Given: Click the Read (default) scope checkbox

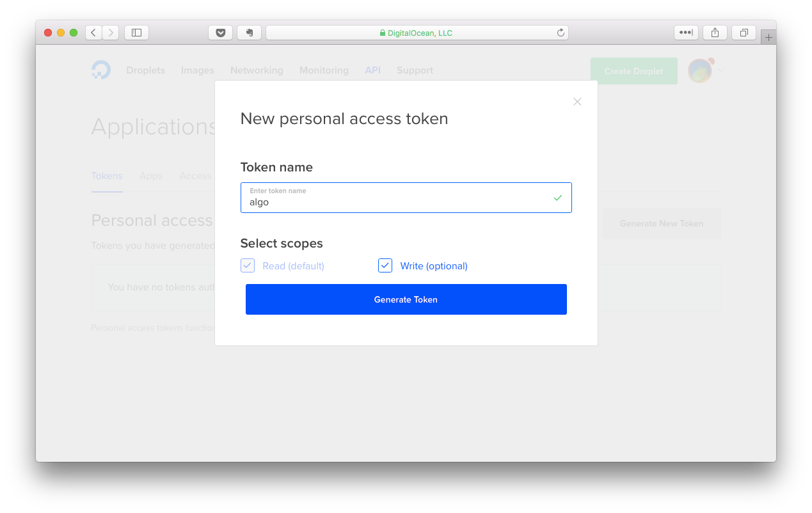Looking at the screenshot, I should tap(247, 265).
